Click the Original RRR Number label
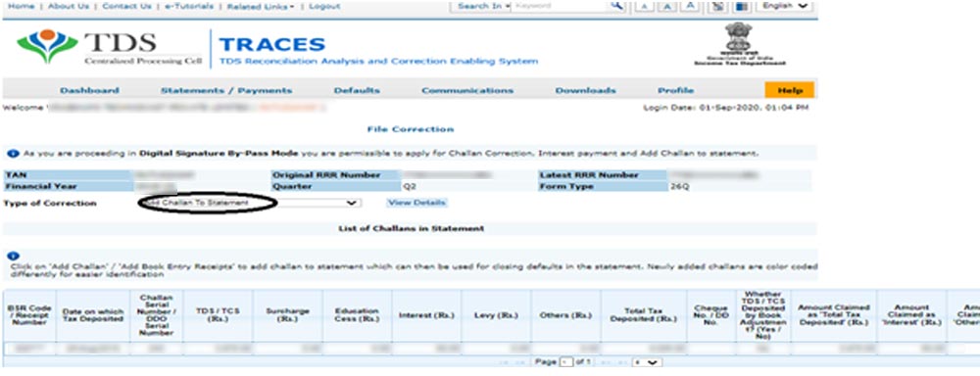980x376 pixels. coord(325,175)
